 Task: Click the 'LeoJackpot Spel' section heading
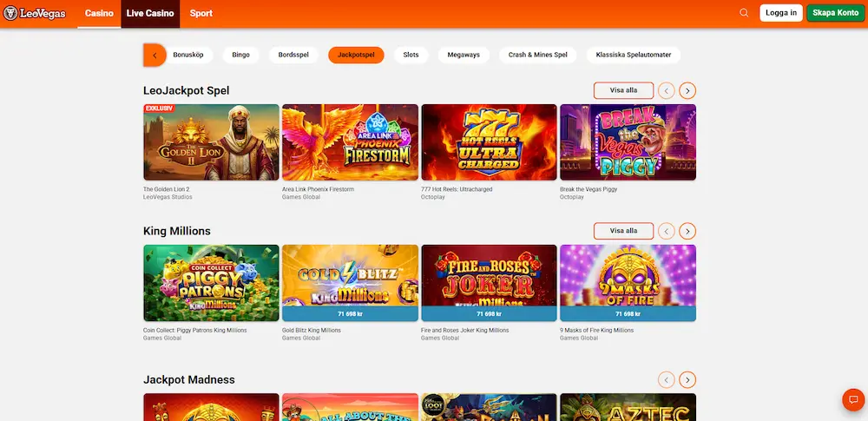186,90
